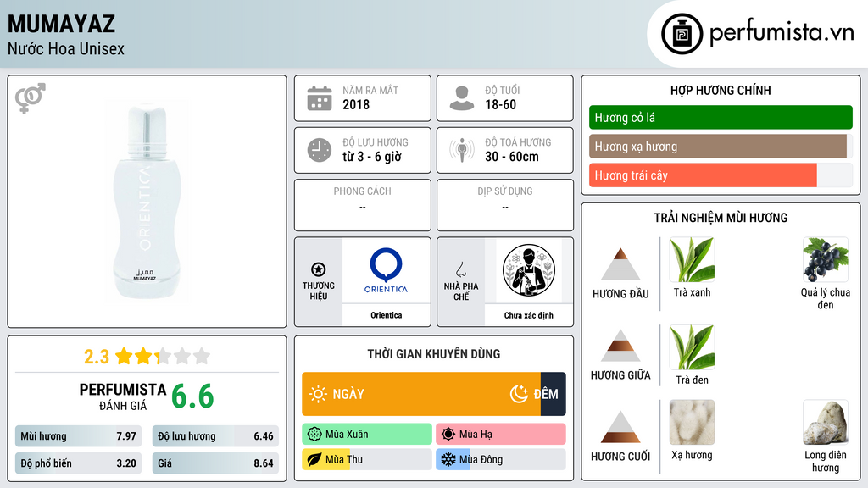Screen dimensions: 868x488
Task: Click the Phong cách card
Action: coord(363,205)
